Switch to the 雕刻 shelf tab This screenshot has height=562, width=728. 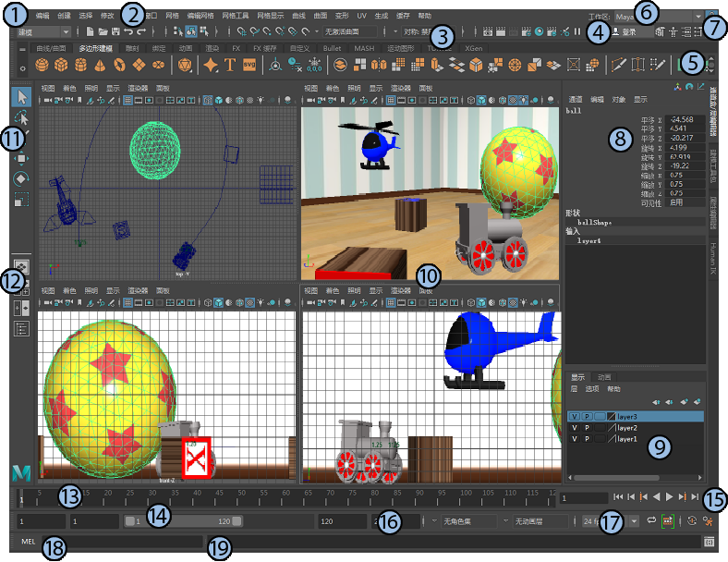(132, 48)
